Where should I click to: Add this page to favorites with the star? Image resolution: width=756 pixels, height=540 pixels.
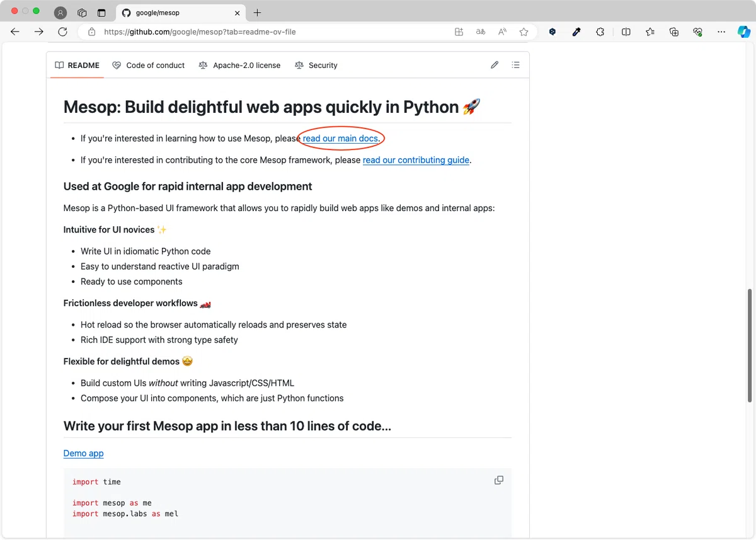pos(524,32)
